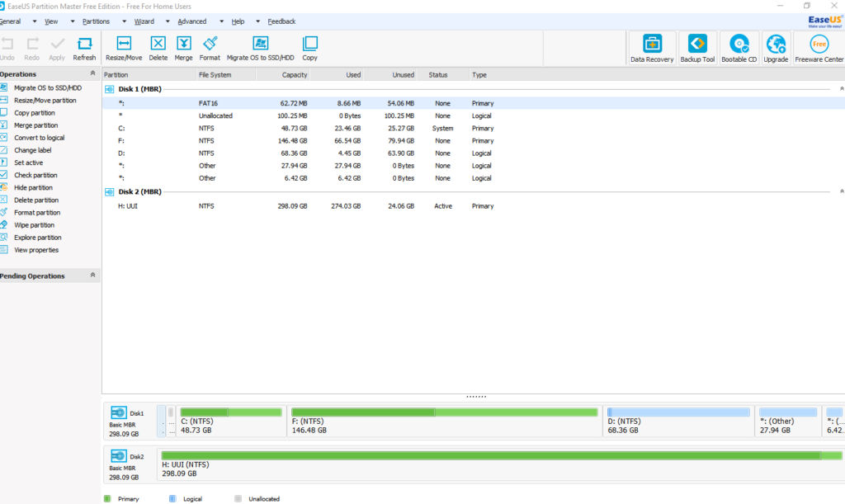Click the Disk1 Basic MBR icon
This screenshot has height=504, width=845.
[119, 413]
